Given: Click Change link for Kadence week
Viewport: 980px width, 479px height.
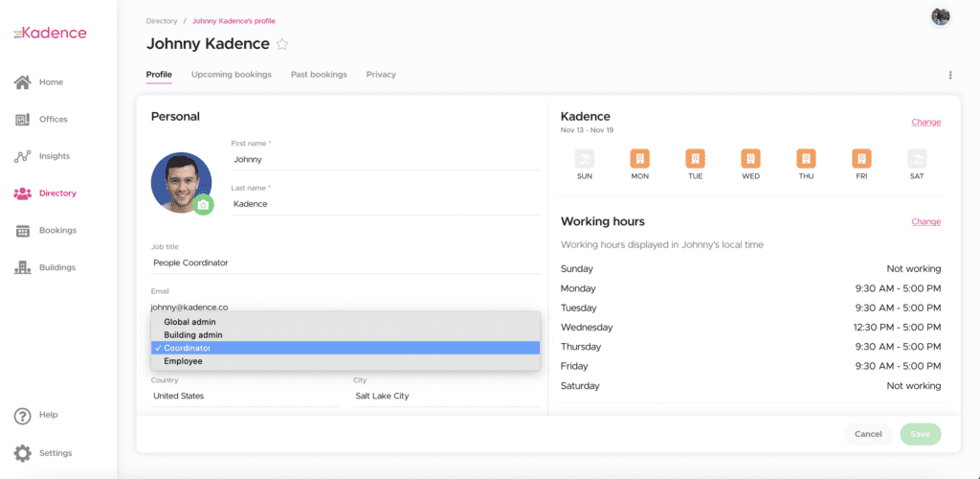Looking at the screenshot, I should click(926, 122).
